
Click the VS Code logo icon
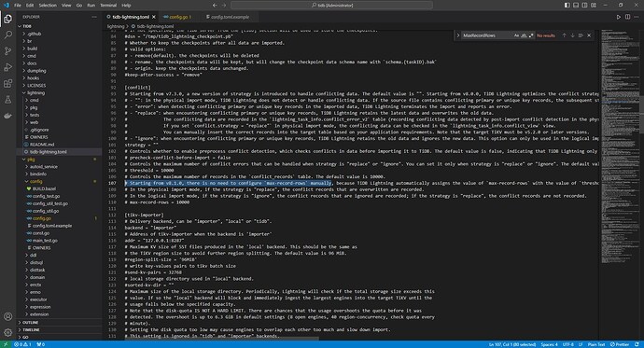[x=6, y=6]
